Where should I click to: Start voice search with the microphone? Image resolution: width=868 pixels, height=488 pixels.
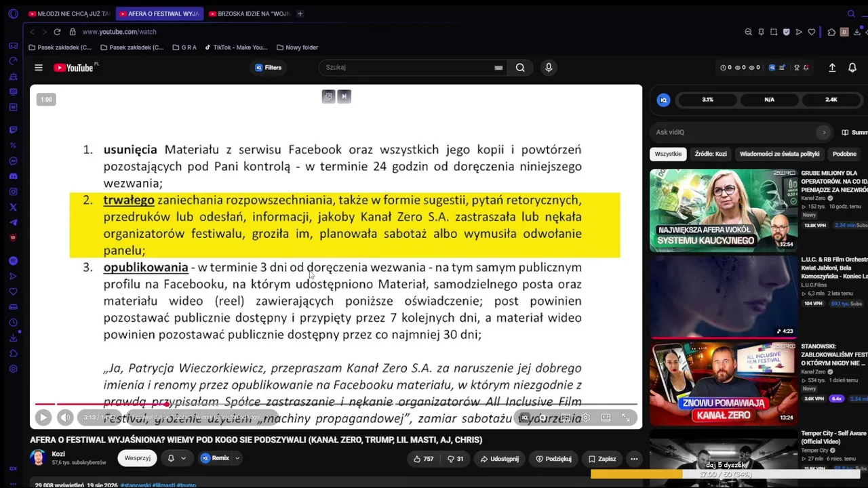(549, 68)
